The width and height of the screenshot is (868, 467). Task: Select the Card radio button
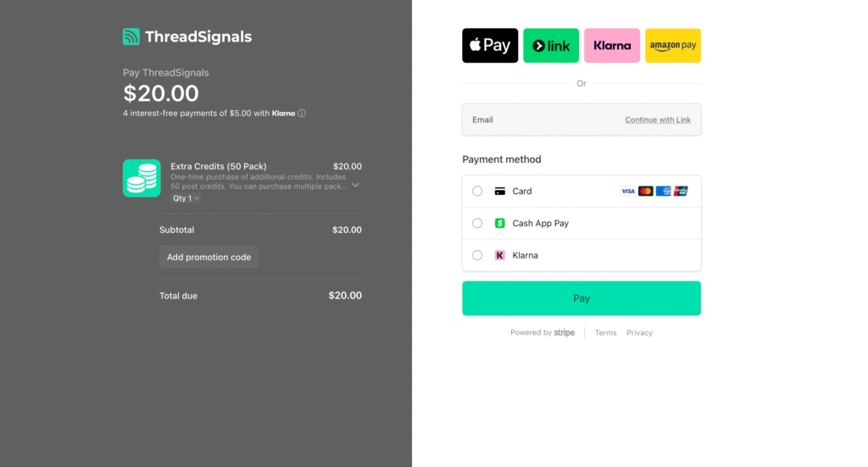click(x=477, y=192)
